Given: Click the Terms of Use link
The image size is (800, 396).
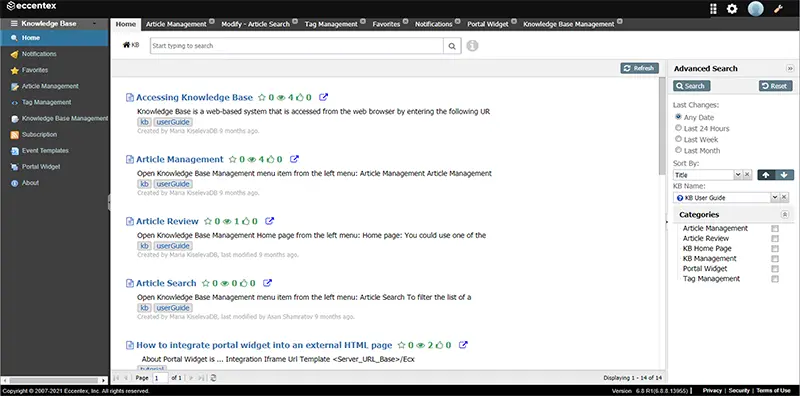Looking at the screenshot, I should 773,390.
